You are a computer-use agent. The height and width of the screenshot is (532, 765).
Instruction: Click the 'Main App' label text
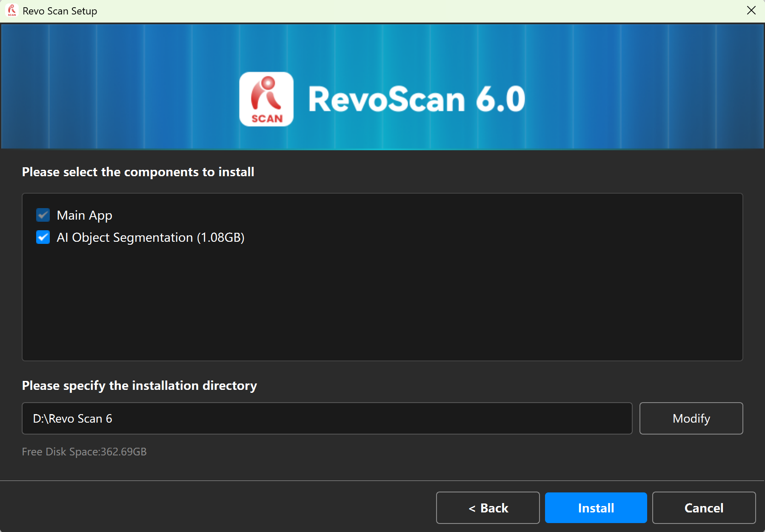click(x=85, y=215)
